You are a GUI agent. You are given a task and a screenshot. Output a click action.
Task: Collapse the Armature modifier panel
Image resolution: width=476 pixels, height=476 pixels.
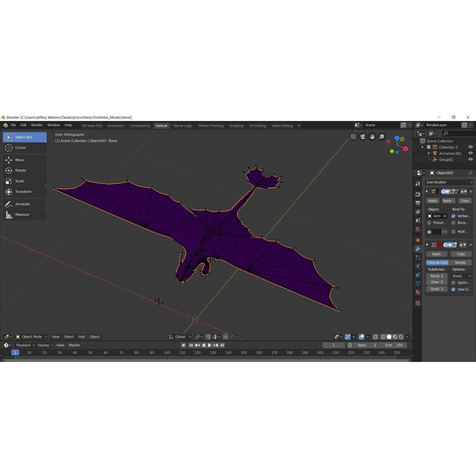click(x=427, y=191)
